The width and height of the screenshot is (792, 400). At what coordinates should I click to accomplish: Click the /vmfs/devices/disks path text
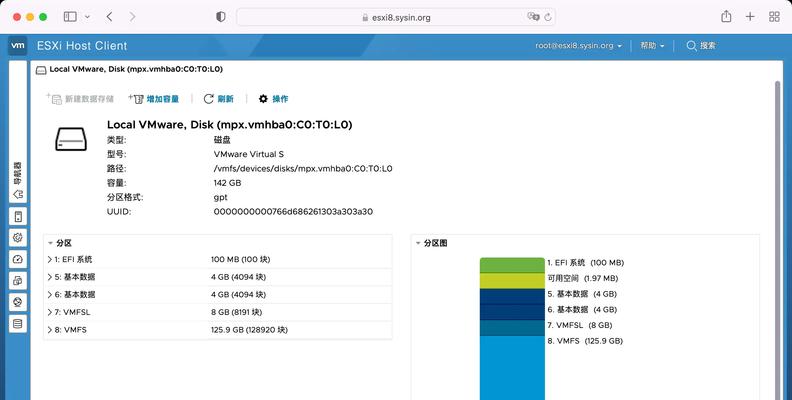tap(303, 169)
